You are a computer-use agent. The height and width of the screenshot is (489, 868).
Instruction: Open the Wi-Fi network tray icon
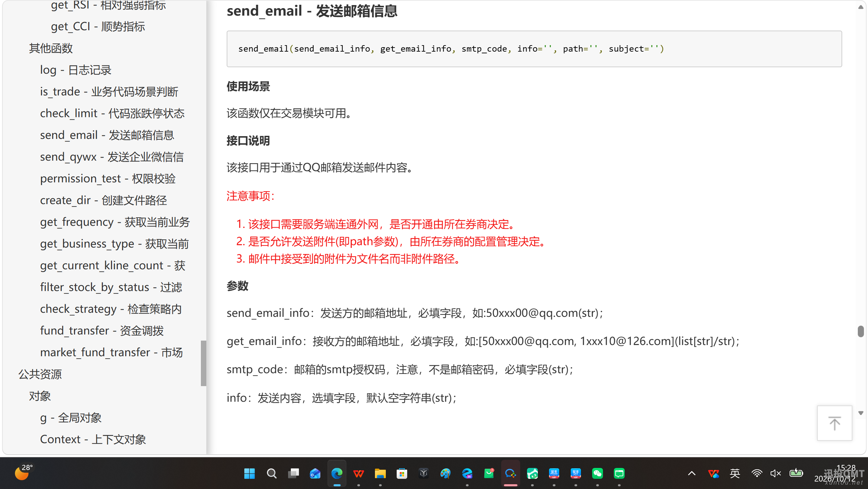757,473
